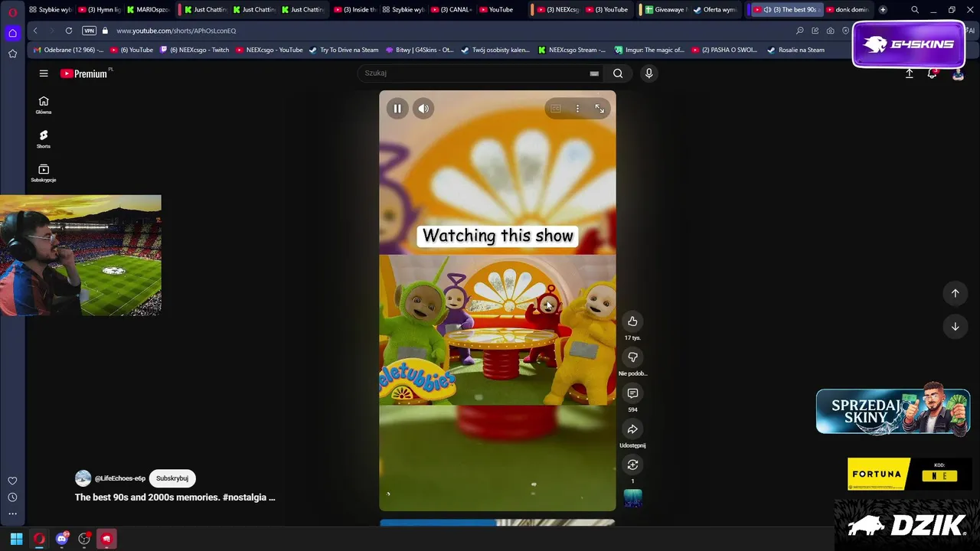The height and width of the screenshot is (551, 980).
Task: Open OBS Studio from taskbar
Action: [x=84, y=539]
